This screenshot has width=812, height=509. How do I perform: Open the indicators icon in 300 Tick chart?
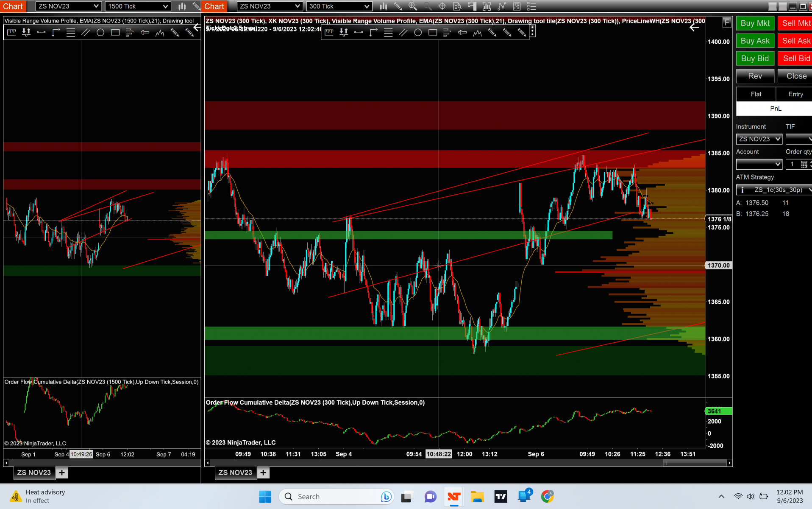(487, 6)
